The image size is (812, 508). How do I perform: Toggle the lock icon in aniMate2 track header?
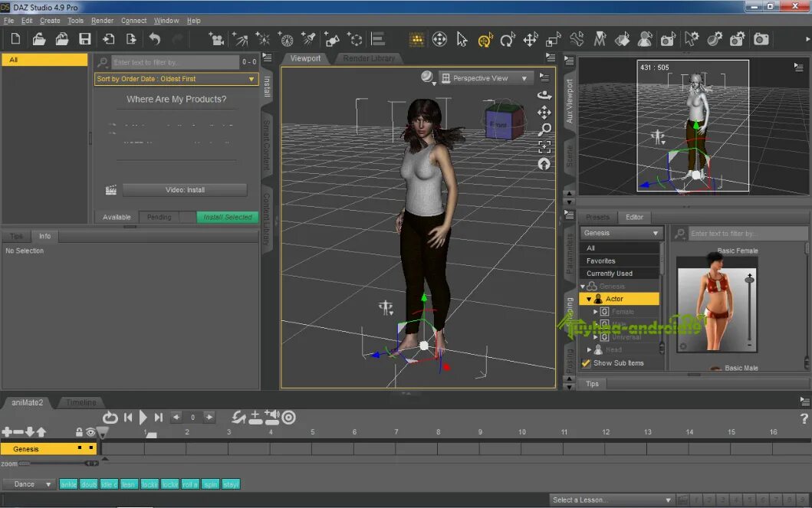click(79, 432)
